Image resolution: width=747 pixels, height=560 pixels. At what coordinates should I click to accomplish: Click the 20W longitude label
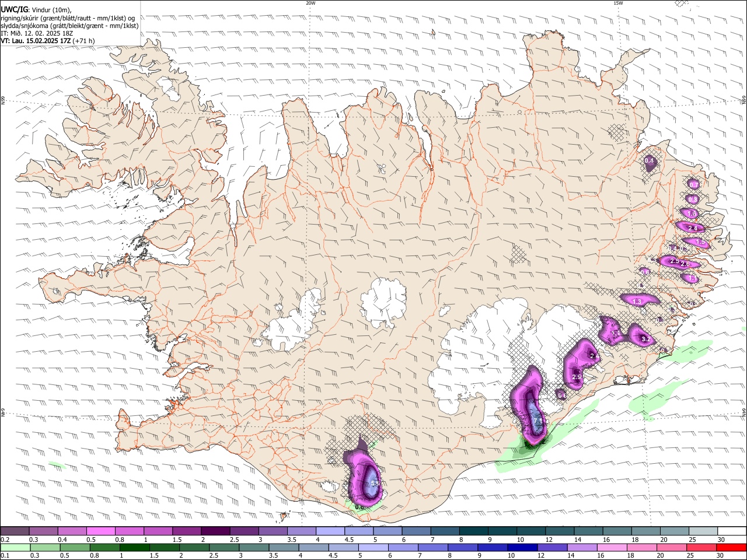pos(310,3)
